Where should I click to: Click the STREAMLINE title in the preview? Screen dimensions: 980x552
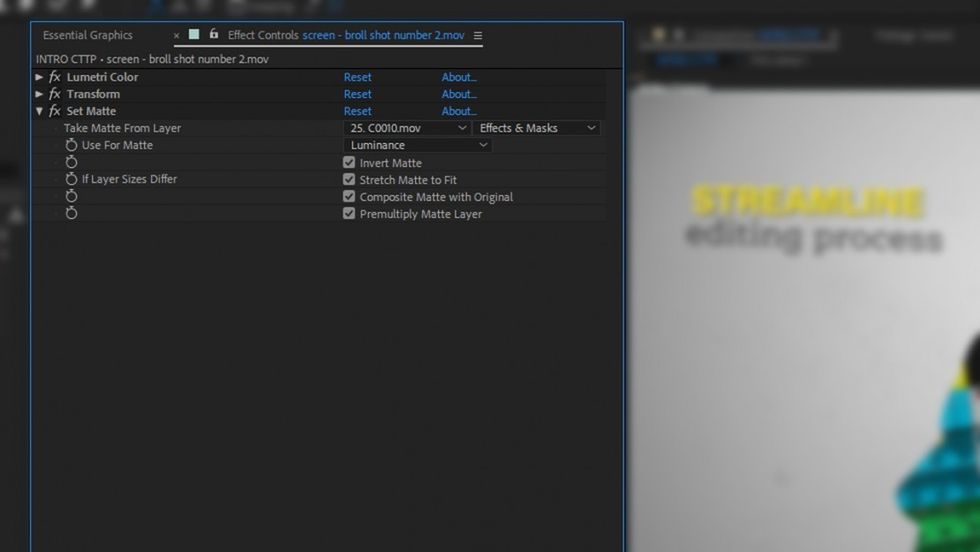(807, 201)
